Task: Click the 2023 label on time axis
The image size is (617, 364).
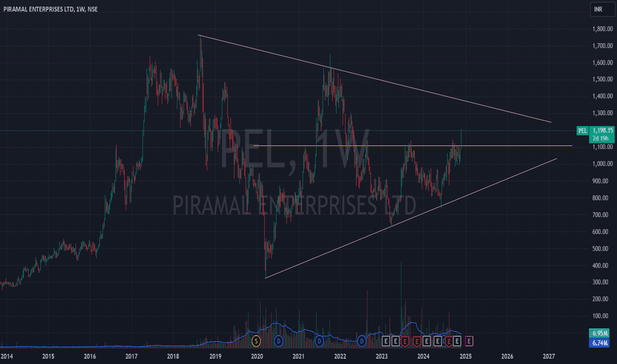Action: click(382, 357)
